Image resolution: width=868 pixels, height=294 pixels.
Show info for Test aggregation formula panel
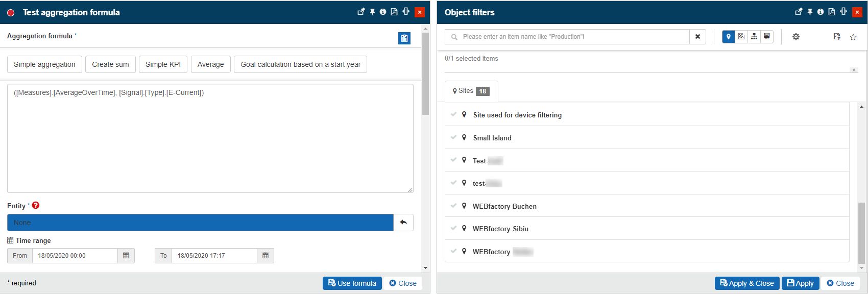pos(383,12)
